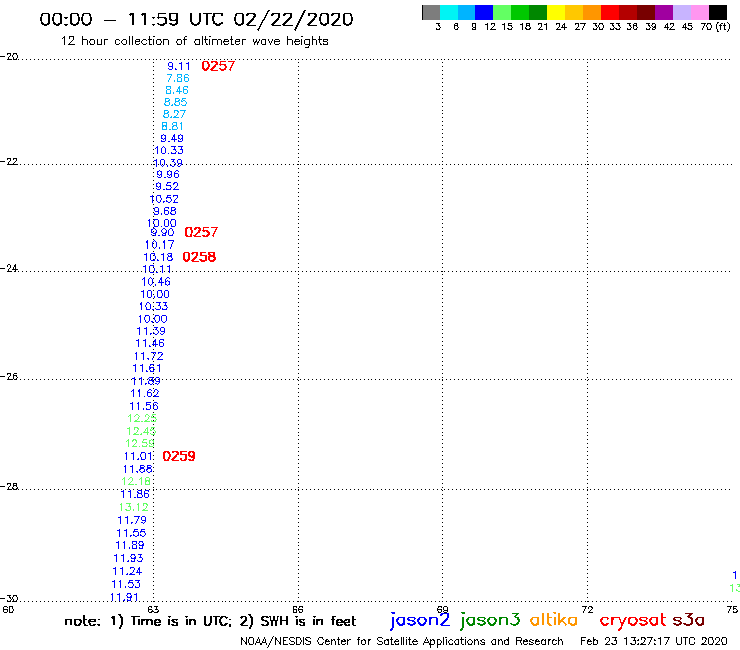Screen dimensions: 740x650
Task: Click the 9.68 wave height value
Action: point(165,211)
